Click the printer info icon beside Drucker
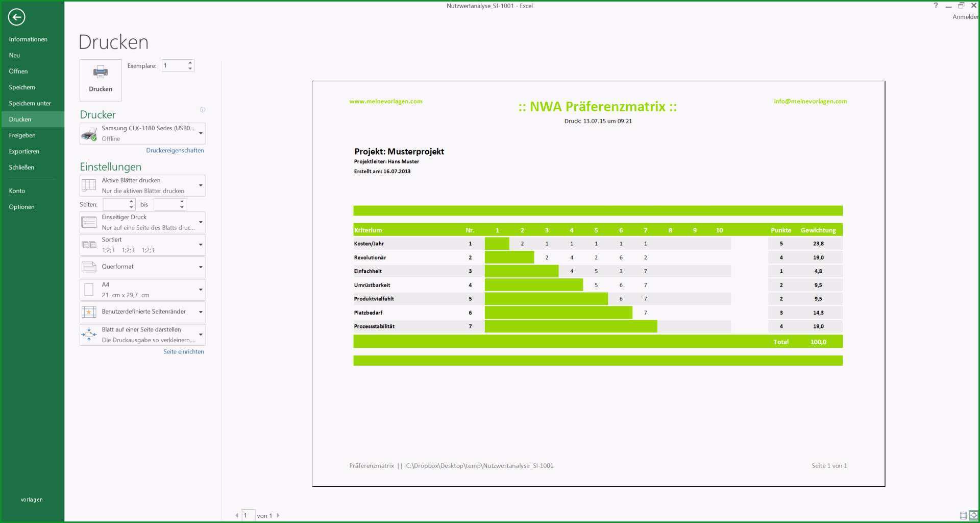980x523 pixels. [x=203, y=110]
